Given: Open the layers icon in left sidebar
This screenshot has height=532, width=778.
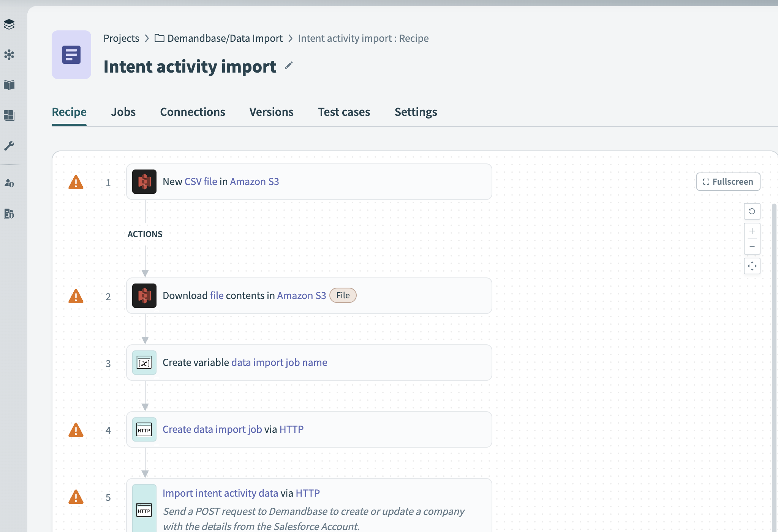Looking at the screenshot, I should pos(9,24).
